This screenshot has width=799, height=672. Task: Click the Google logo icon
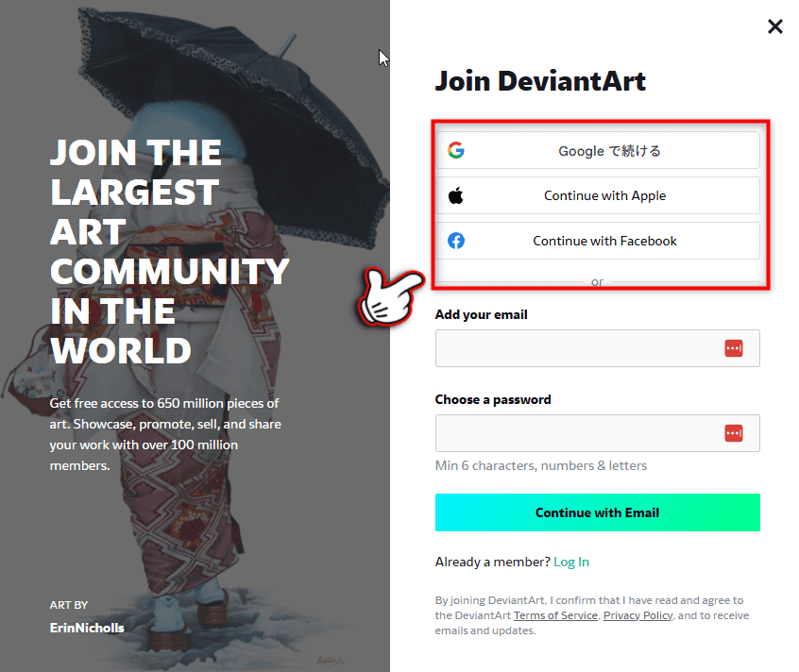[x=456, y=150]
